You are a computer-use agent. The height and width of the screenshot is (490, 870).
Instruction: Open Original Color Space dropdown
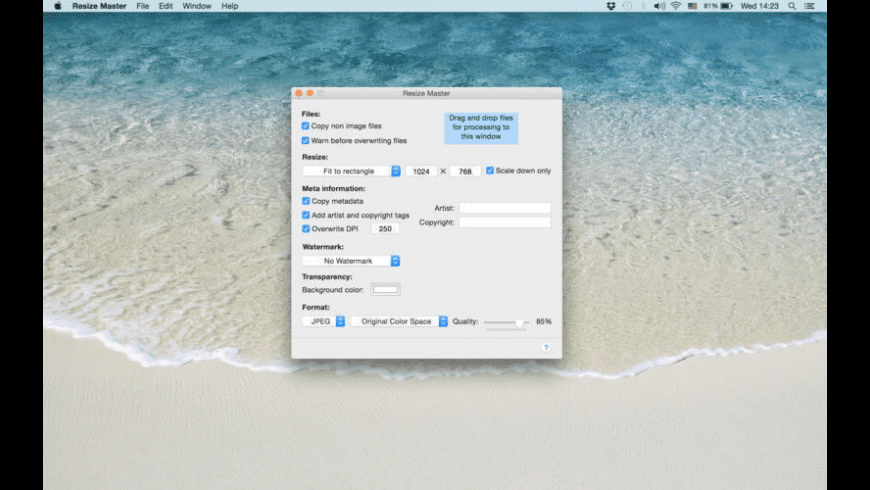[x=399, y=321]
